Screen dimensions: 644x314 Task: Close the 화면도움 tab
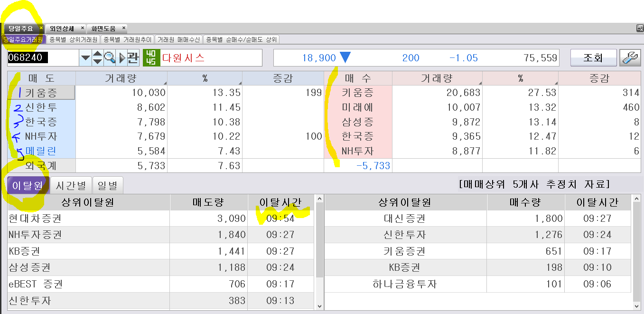pyautogui.click(x=123, y=29)
